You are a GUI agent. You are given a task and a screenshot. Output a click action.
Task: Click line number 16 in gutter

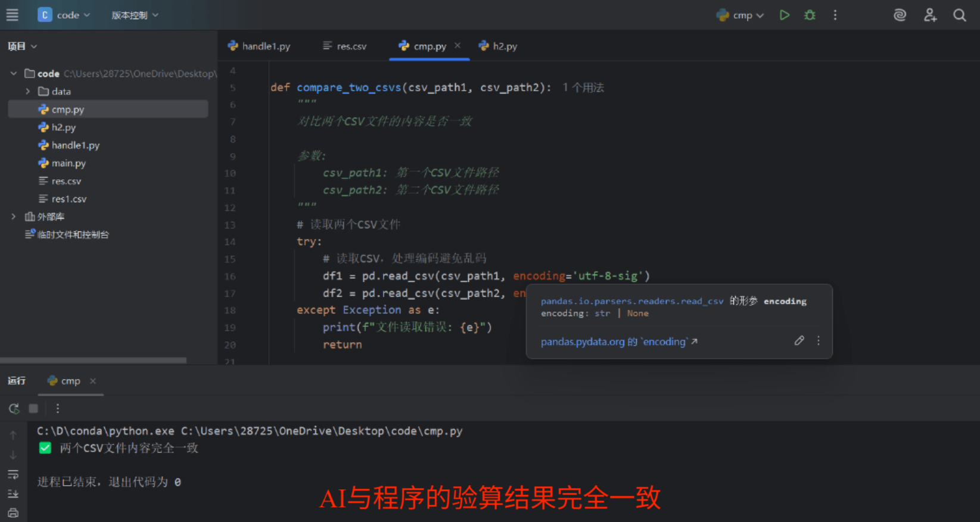coord(230,276)
